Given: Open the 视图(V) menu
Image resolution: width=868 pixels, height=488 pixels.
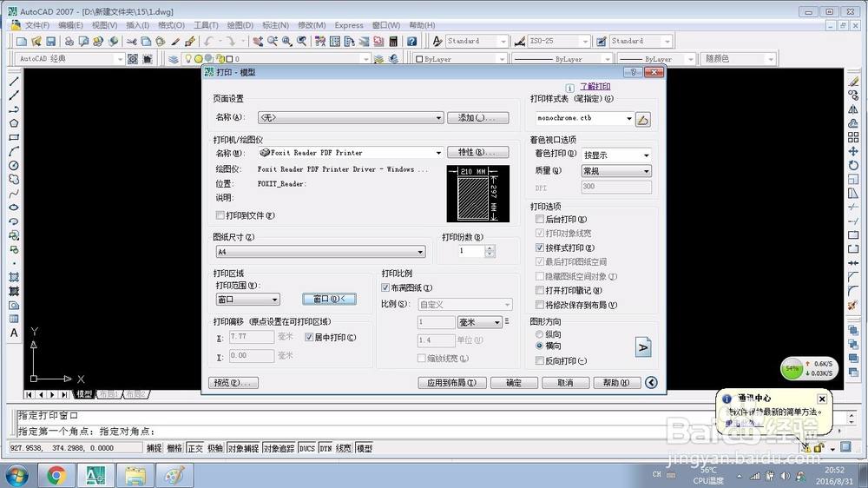Looking at the screenshot, I should [104, 25].
